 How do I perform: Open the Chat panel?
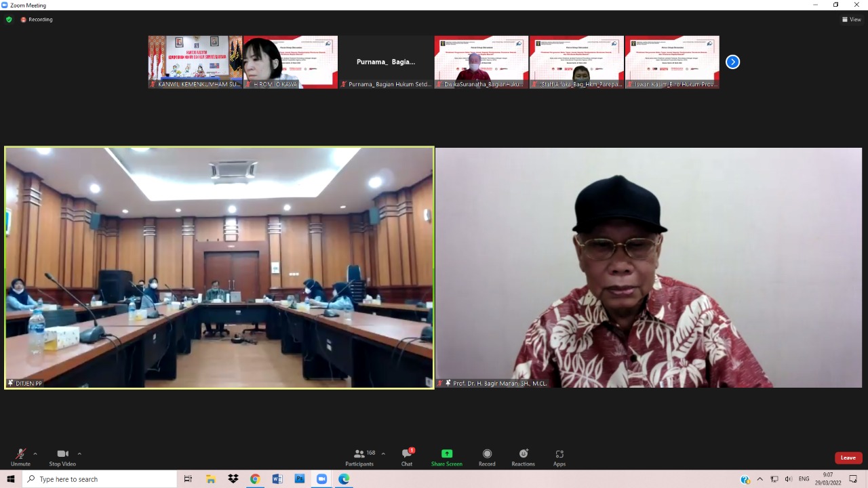406,457
